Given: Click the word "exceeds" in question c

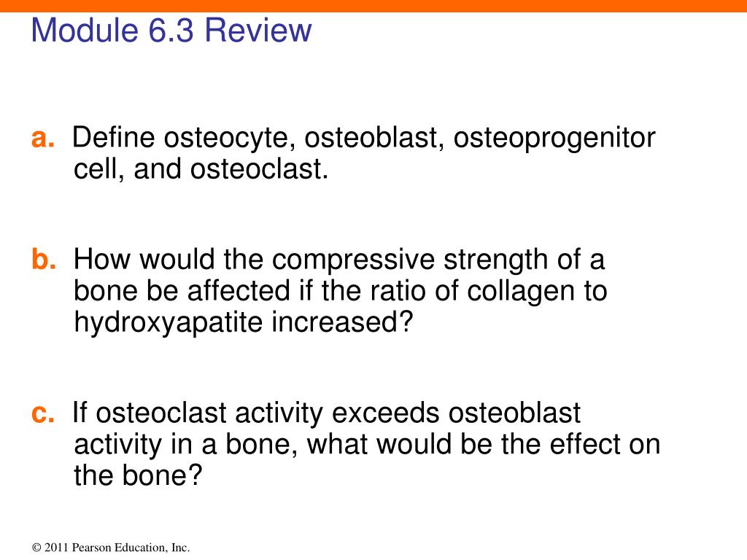Looking at the screenshot, I should click(x=385, y=413).
